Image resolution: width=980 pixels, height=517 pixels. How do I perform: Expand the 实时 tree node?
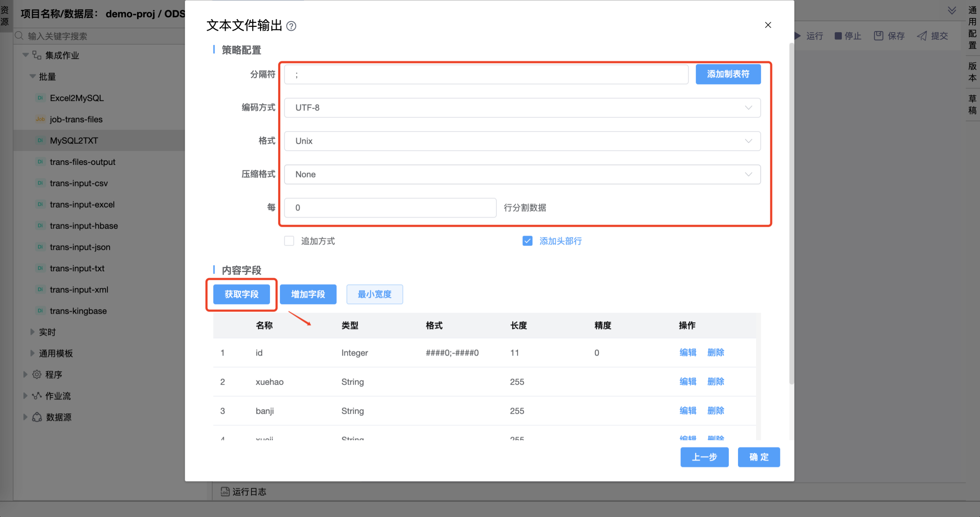pyautogui.click(x=33, y=332)
